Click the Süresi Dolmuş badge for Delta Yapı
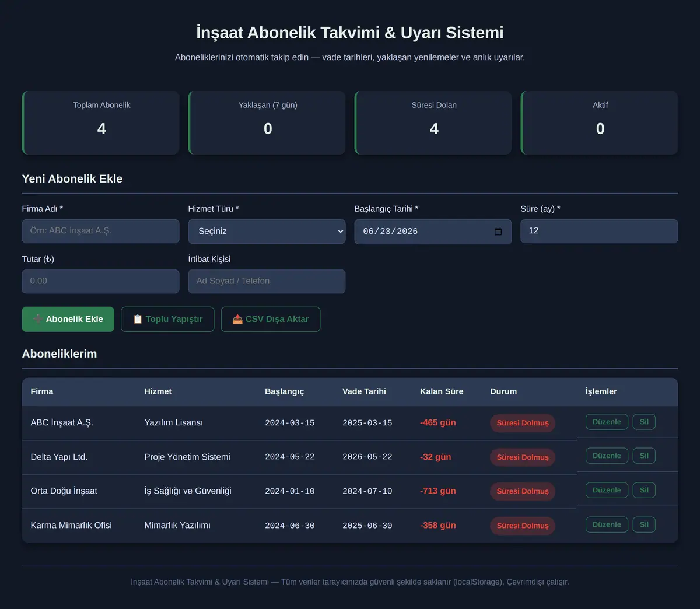 tap(523, 457)
